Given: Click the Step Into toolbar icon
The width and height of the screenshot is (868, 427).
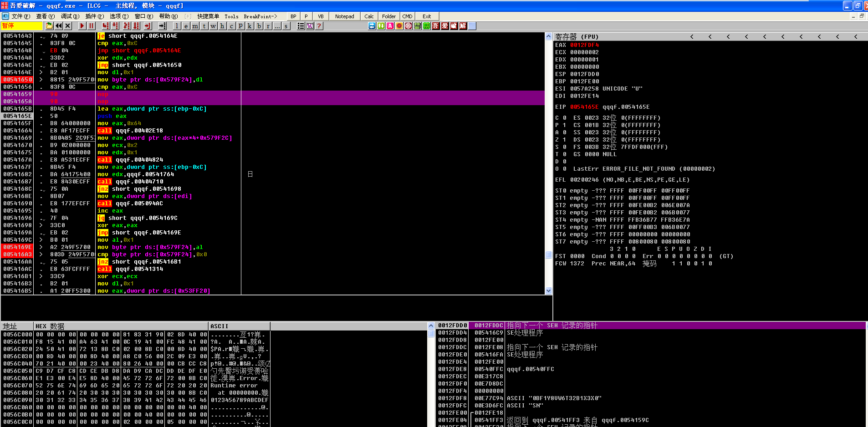Looking at the screenshot, I should click(106, 26).
